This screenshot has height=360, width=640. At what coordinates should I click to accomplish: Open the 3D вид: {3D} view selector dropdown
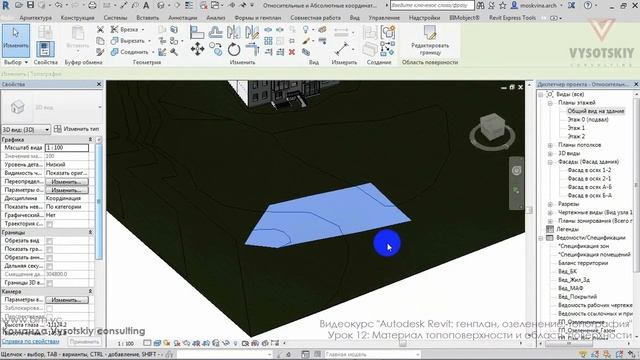tap(26, 129)
